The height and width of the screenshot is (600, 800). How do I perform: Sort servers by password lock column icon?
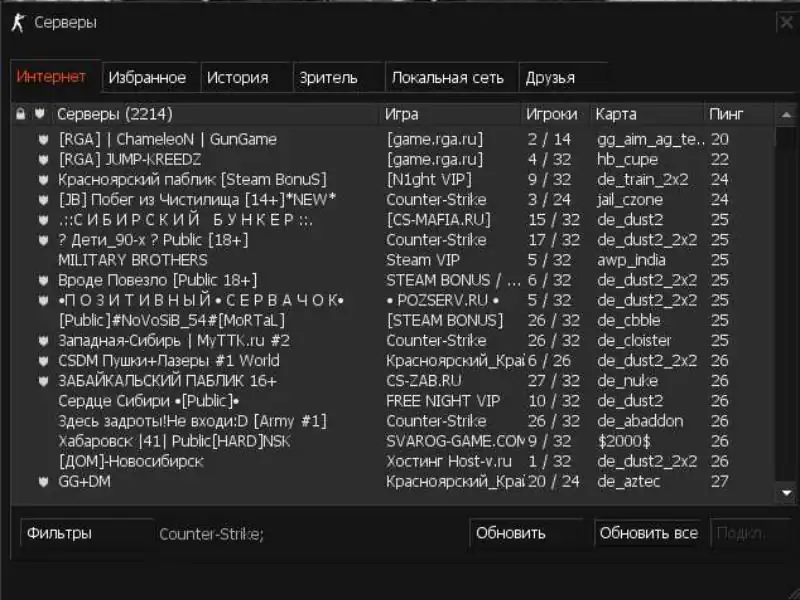click(x=20, y=113)
